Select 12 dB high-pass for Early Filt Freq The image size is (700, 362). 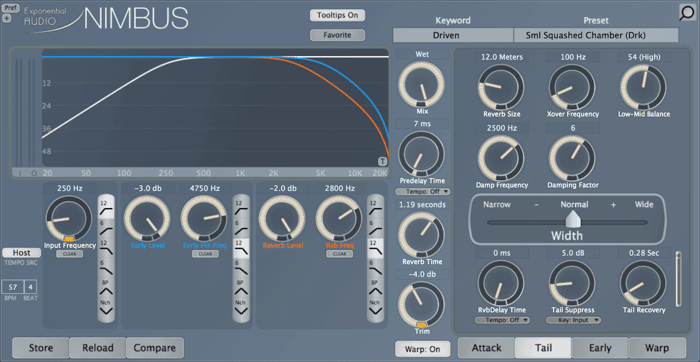pos(241,207)
